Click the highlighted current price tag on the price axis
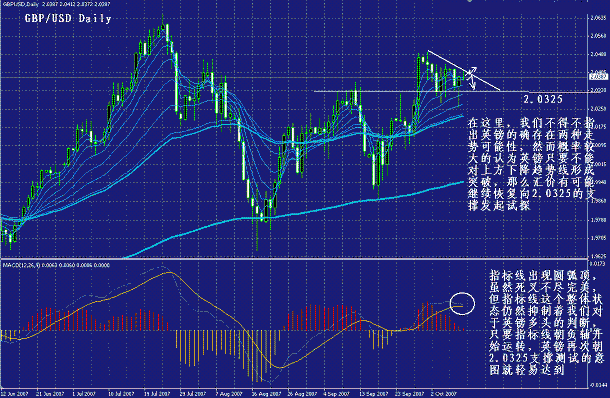Screen dimensions: 610x398 [x=598, y=77]
